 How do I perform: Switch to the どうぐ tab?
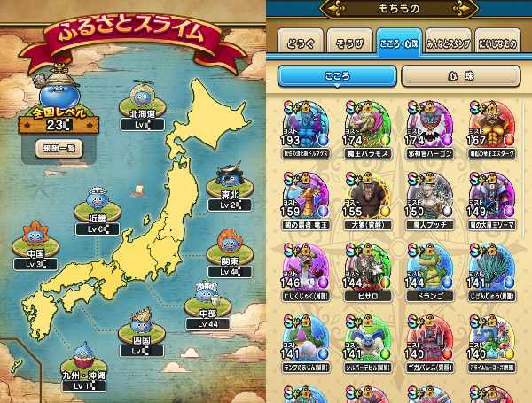tap(301, 42)
